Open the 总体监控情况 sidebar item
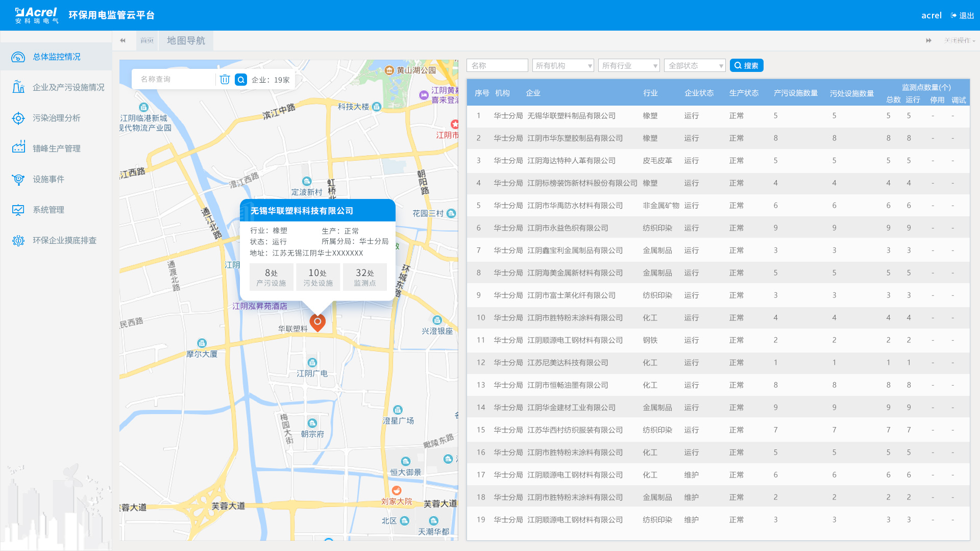The width and height of the screenshot is (980, 551). [56, 57]
